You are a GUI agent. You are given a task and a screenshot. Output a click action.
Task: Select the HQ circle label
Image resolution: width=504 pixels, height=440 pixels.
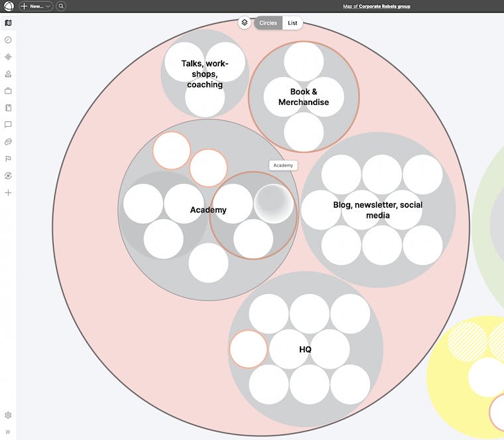[305, 350]
